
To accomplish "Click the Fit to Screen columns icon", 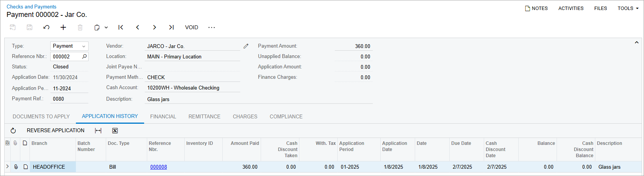I will click(x=98, y=131).
